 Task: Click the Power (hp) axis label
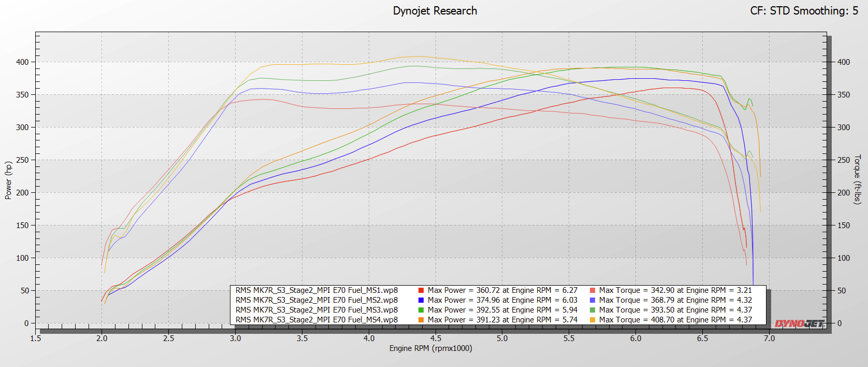[x=8, y=180]
